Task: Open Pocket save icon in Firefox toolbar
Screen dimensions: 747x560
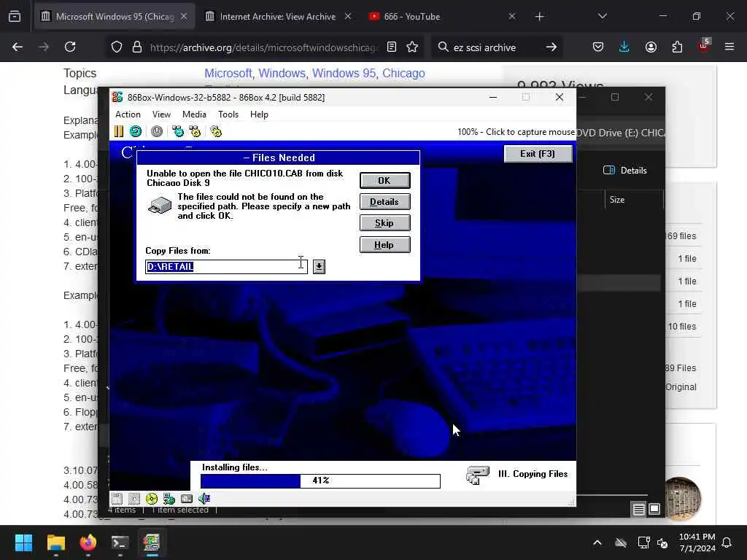Action: point(598,47)
